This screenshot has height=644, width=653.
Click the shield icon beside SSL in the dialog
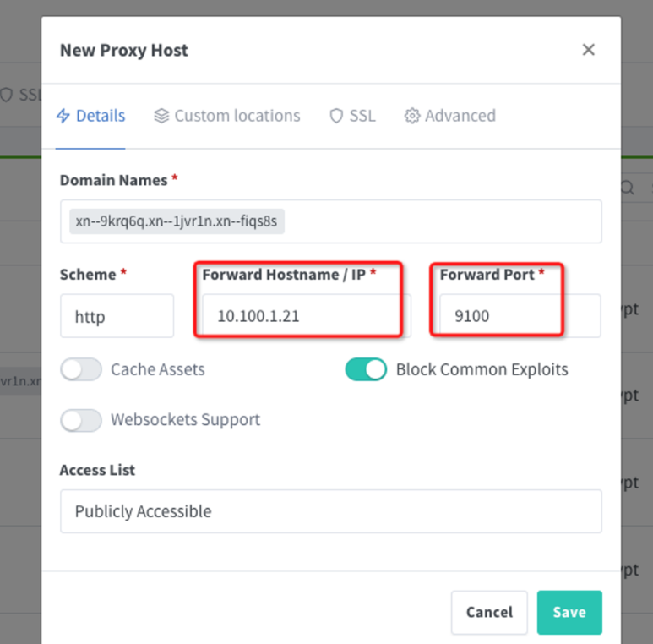pyautogui.click(x=336, y=116)
